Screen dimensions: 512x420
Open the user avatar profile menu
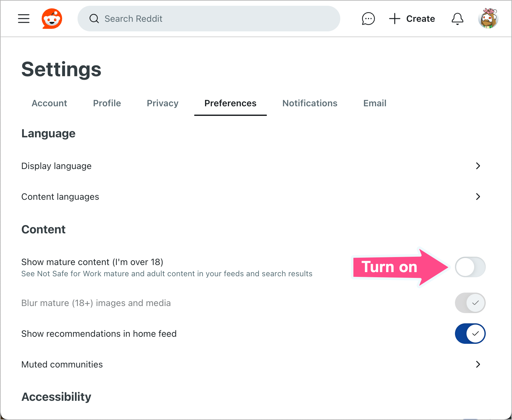(488, 19)
